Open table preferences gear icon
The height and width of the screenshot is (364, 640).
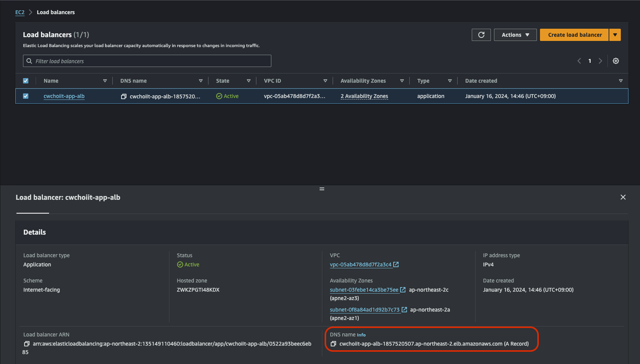(616, 61)
